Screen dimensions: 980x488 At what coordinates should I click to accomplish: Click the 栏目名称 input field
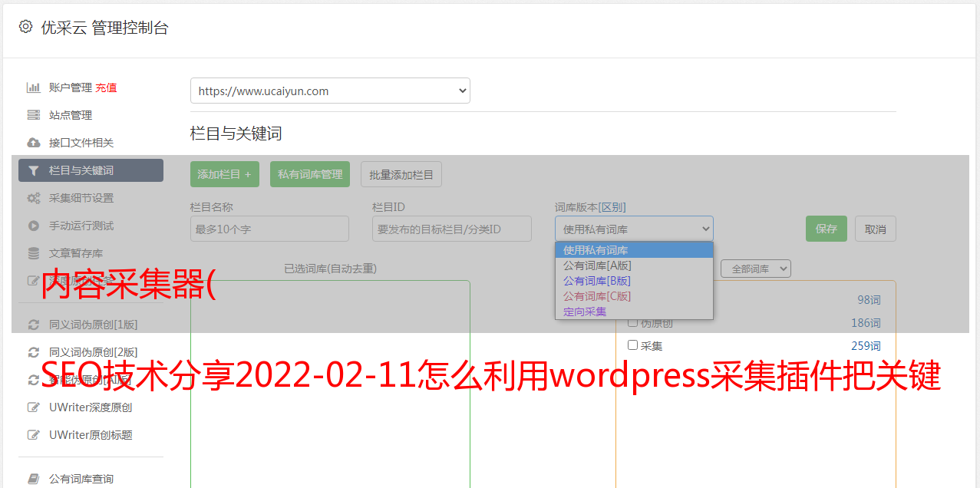pos(269,229)
